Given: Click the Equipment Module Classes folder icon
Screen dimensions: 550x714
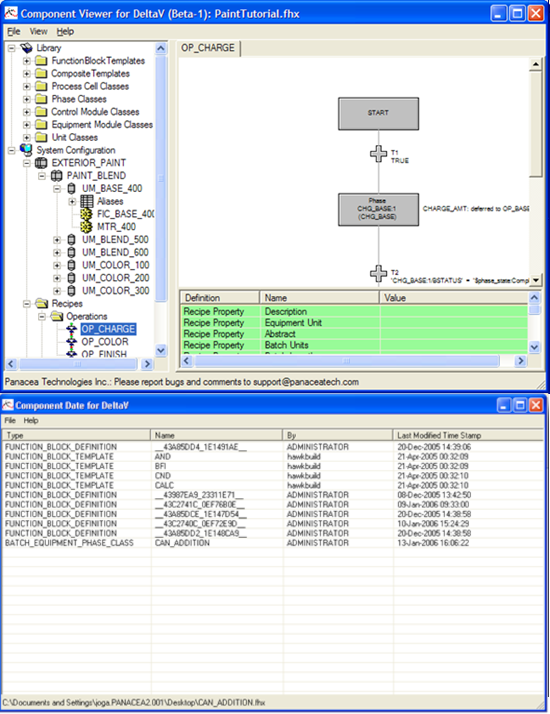Looking at the screenshot, I should [41, 124].
